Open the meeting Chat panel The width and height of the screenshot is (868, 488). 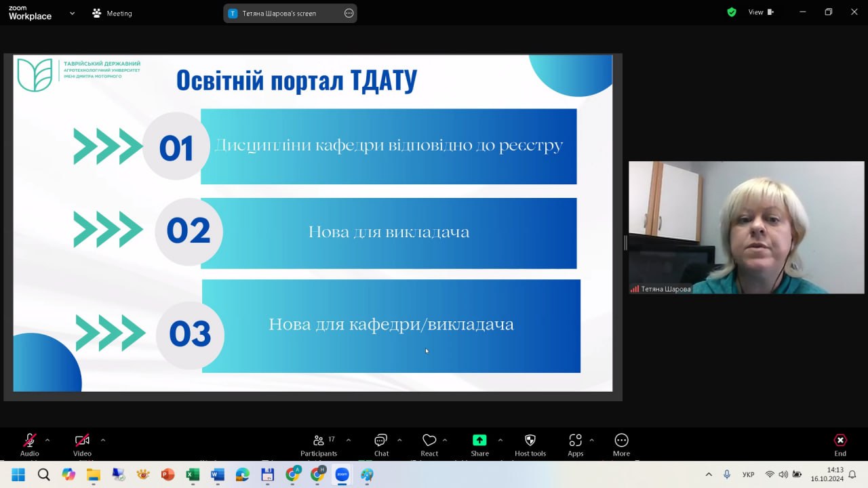coord(381,445)
